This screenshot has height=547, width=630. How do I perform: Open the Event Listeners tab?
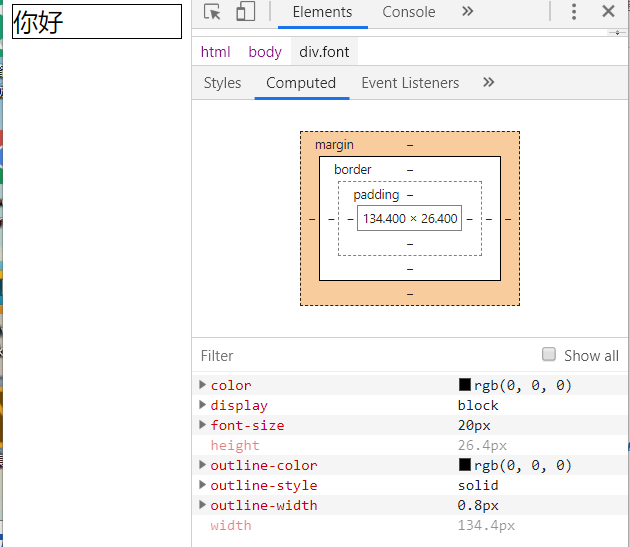tap(410, 83)
